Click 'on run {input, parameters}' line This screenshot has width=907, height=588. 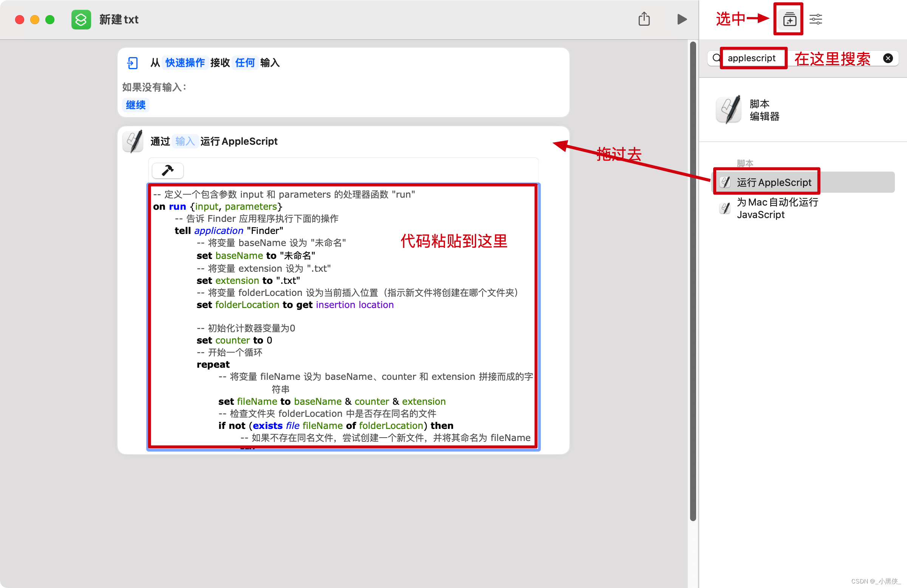point(218,207)
